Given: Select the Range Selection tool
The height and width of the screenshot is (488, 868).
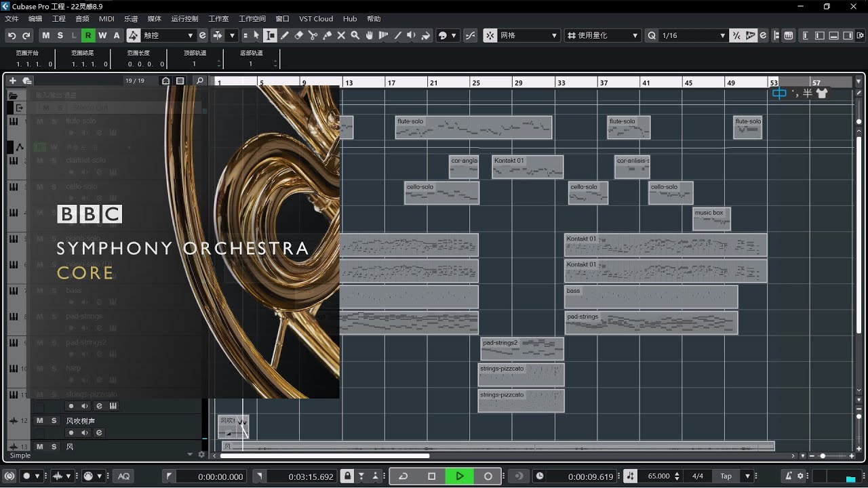Looking at the screenshot, I should click(x=271, y=35).
